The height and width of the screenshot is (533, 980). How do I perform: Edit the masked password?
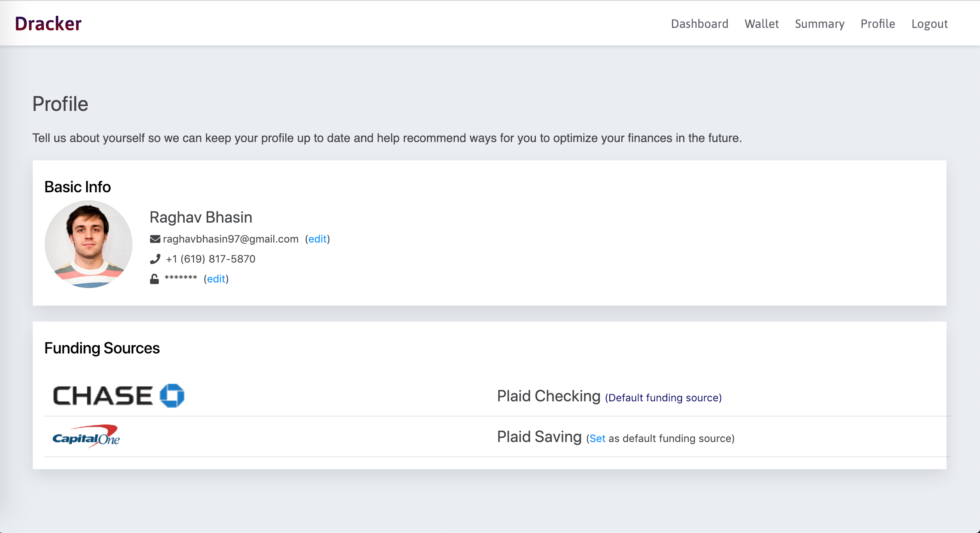click(216, 279)
